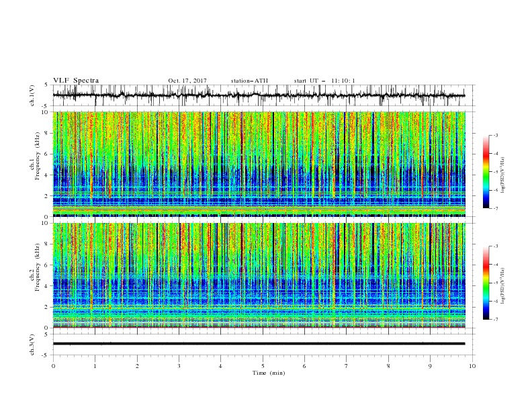The width and height of the screenshot is (532, 411).
Task: Click the "station=ATH" header label
Action: [x=249, y=81]
